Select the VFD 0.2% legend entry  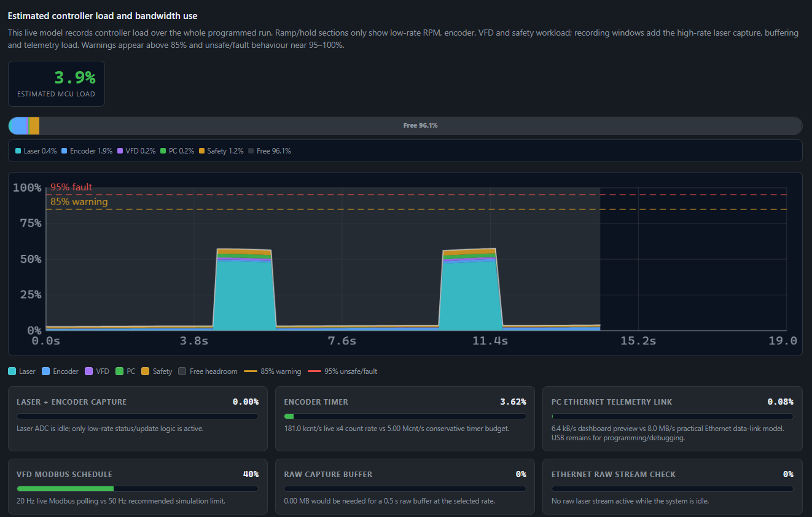click(136, 151)
